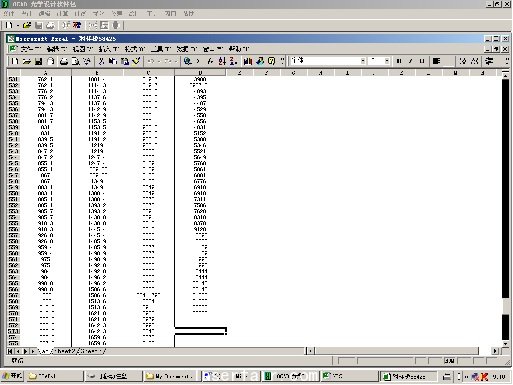Open the dropdown arrow beside the outer New icon
513x385 pixels.
click(18, 25)
